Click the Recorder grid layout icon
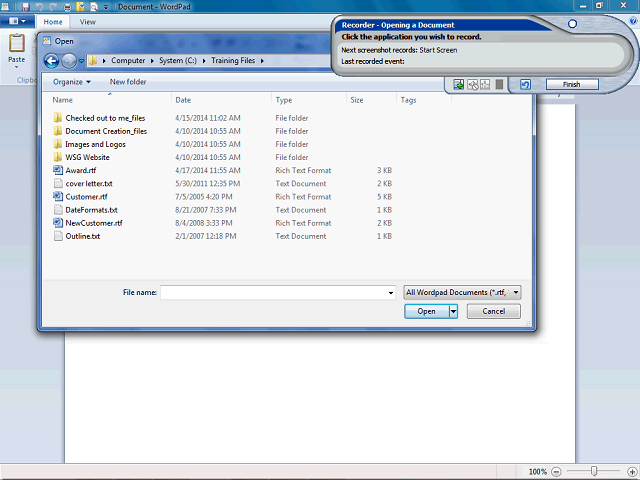 (x=485, y=84)
